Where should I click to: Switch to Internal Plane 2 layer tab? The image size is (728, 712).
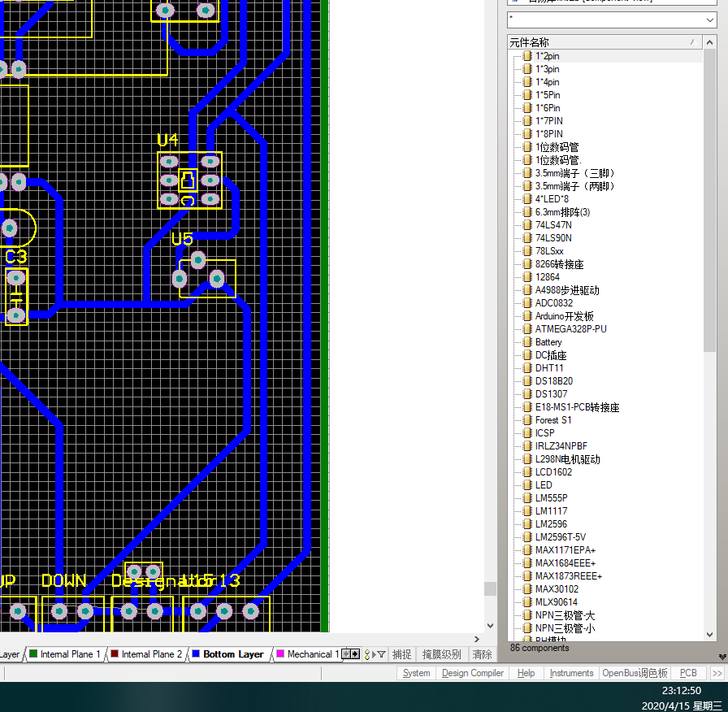(x=147, y=654)
